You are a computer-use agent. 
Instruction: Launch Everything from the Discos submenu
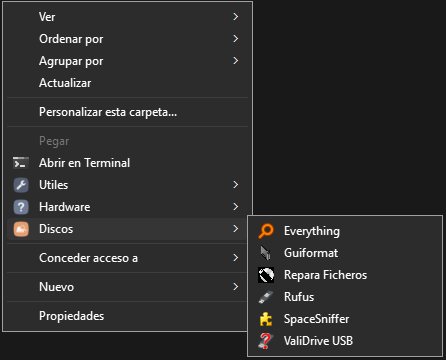(x=345, y=231)
